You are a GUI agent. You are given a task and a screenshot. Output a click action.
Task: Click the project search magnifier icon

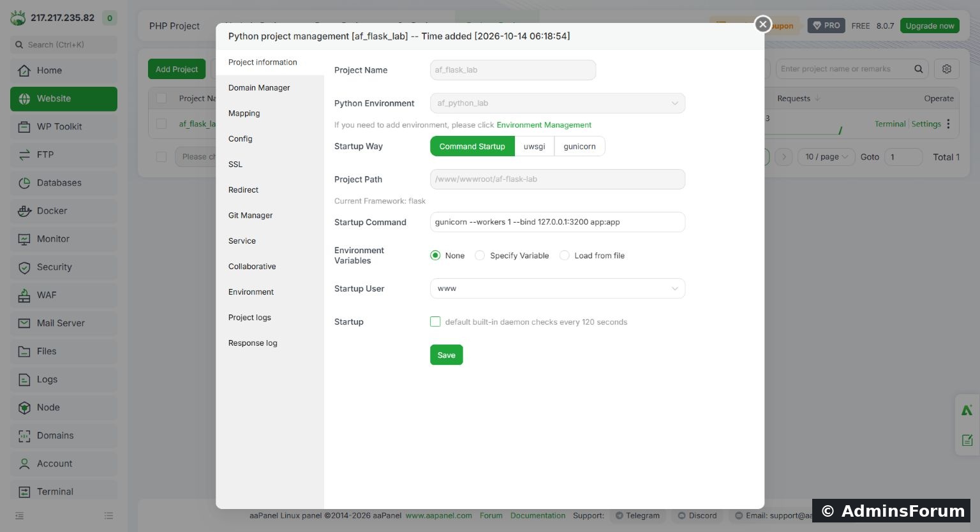click(918, 69)
